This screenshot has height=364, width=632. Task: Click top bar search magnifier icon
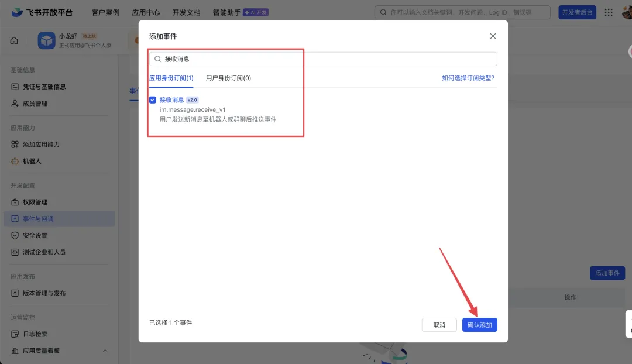[x=383, y=12]
